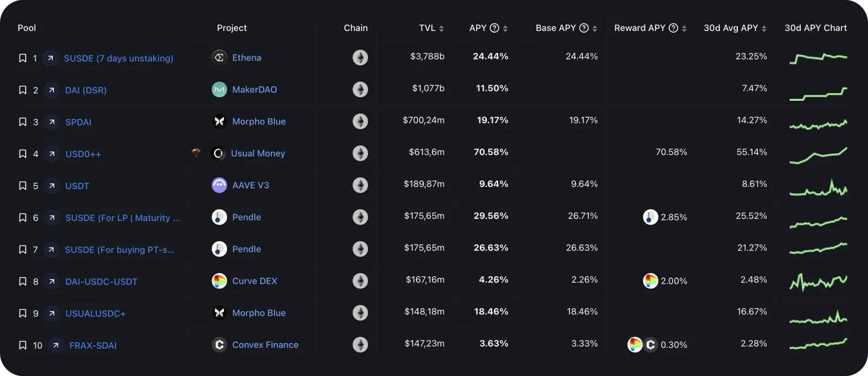
Task: Sort by 30d Avg APY arrows
Action: (x=764, y=29)
